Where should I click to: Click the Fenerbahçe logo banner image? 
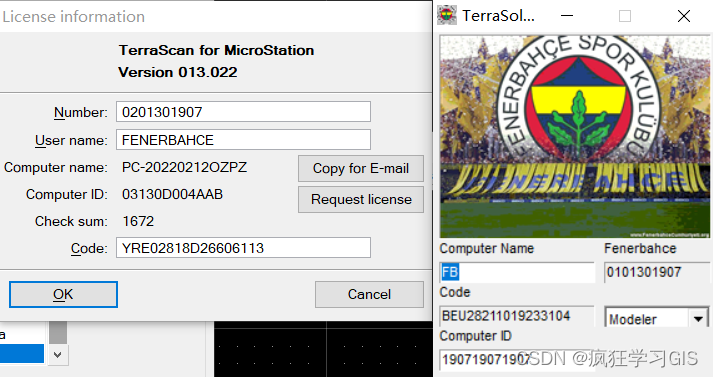pyautogui.click(x=574, y=136)
